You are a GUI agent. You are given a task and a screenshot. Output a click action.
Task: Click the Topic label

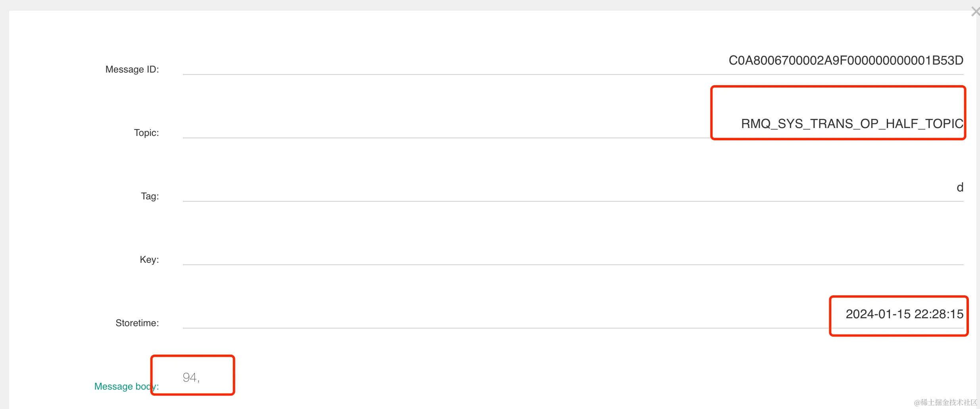coord(146,133)
